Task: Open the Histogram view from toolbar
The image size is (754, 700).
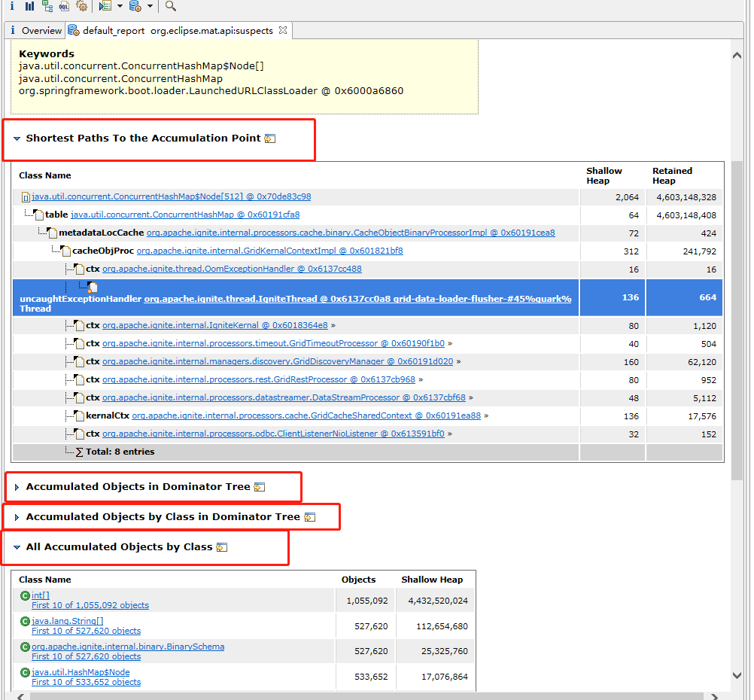Action: coord(29,6)
